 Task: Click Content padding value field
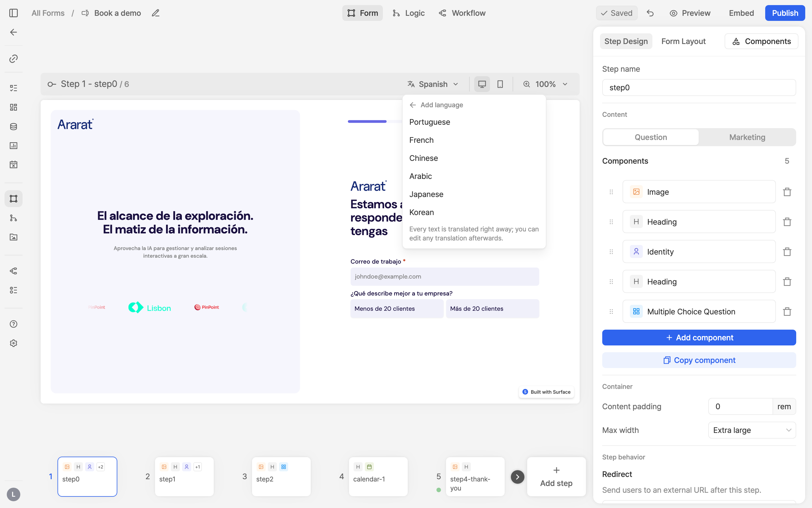tap(740, 406)
